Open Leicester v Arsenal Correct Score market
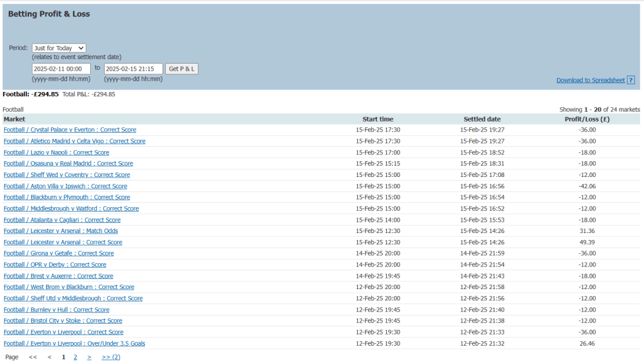This screenshot has height=364, width=644. point(63,242)
